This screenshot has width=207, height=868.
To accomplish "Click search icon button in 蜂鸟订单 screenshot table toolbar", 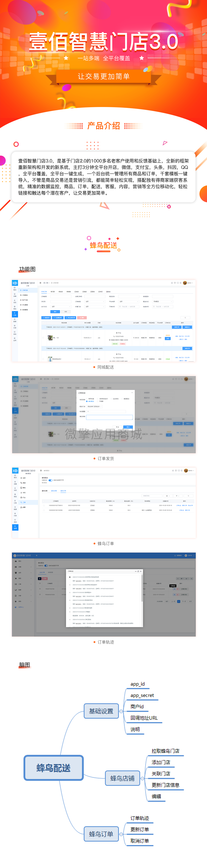I will tap(188, 496).
